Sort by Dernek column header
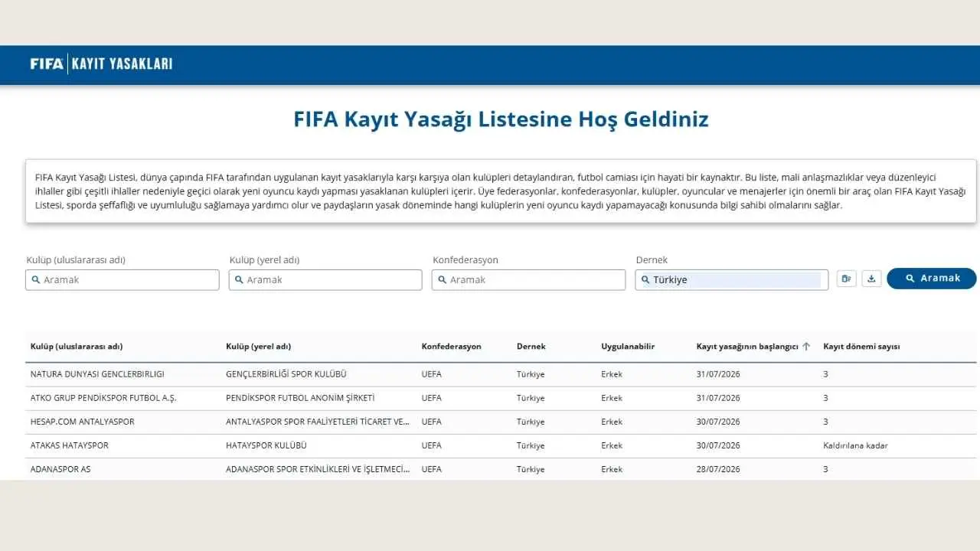 (x=531, y=347)
